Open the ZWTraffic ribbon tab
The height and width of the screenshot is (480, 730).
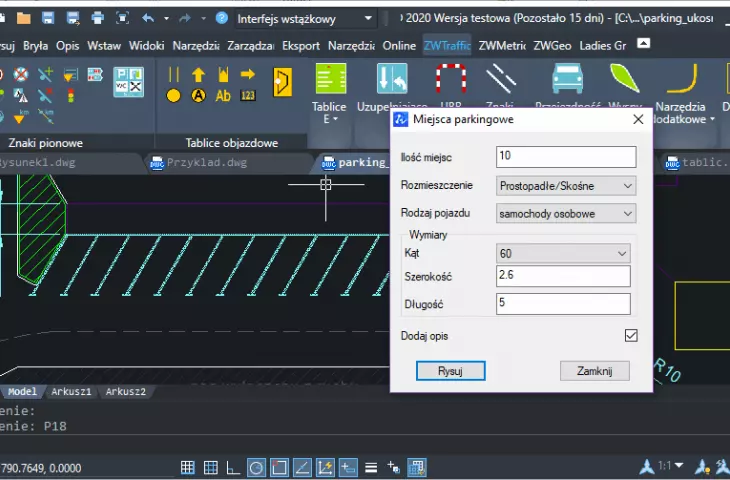click(447, 46)
